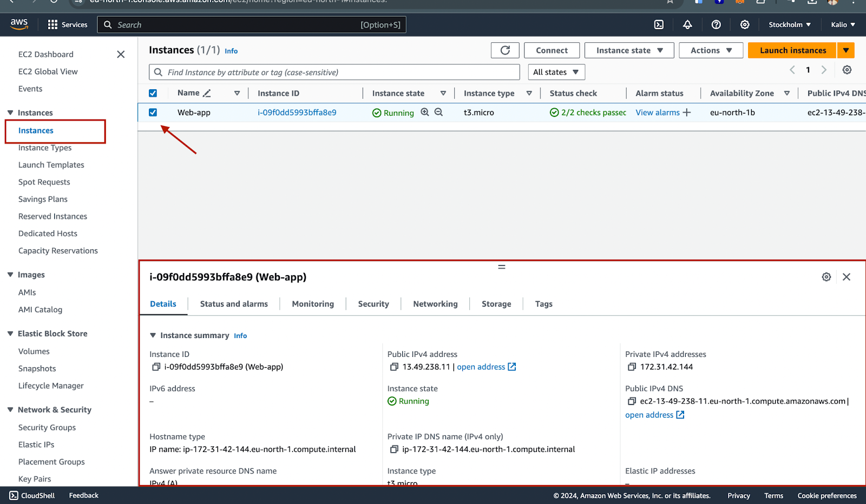This screenshot has height=504, width=866.
Task: Open the Services grid menu
Action: [68, 25]
